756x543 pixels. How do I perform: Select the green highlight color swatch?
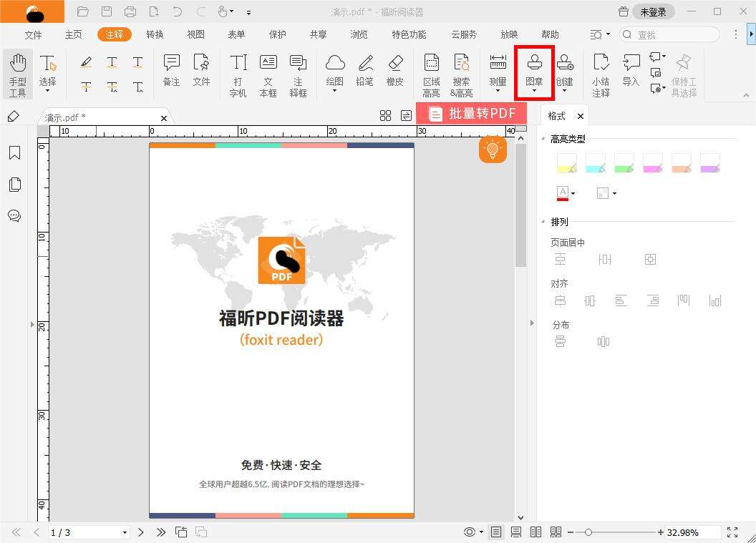click(624, 163)
